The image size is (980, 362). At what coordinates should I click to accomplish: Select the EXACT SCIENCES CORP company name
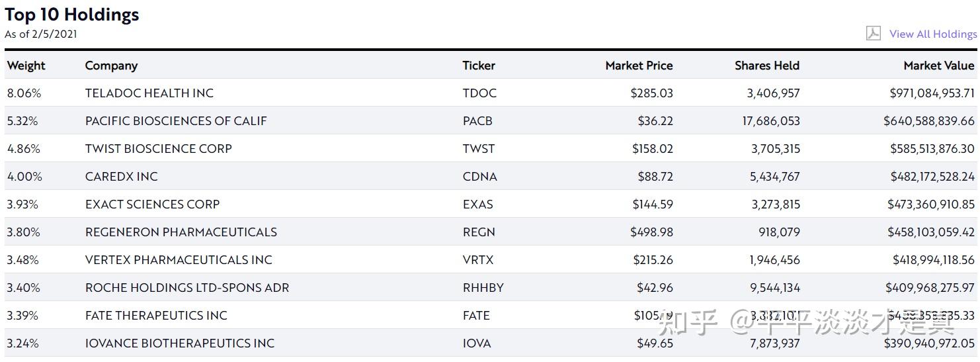coord(152,204)
